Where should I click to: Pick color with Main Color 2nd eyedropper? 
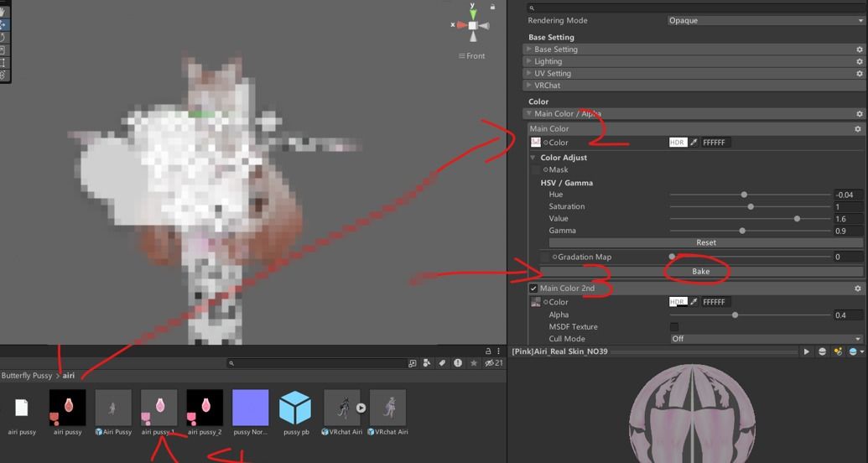(x=694, y=302)
